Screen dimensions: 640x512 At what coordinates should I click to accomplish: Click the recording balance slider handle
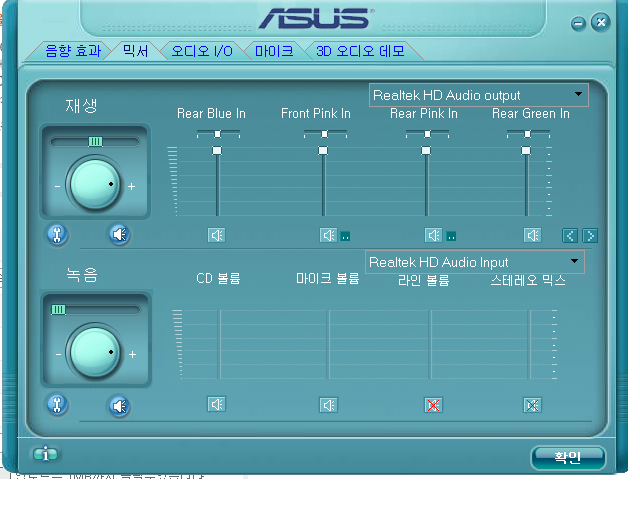click(58, 309)
